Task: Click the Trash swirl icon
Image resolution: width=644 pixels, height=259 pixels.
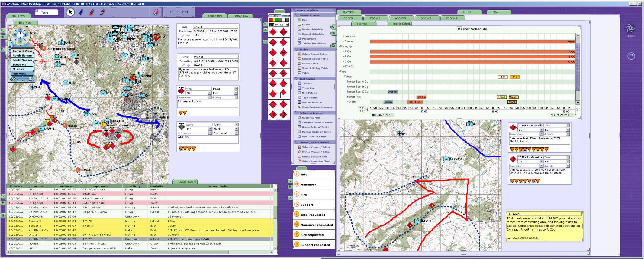Action: click(x=630, y=29)
